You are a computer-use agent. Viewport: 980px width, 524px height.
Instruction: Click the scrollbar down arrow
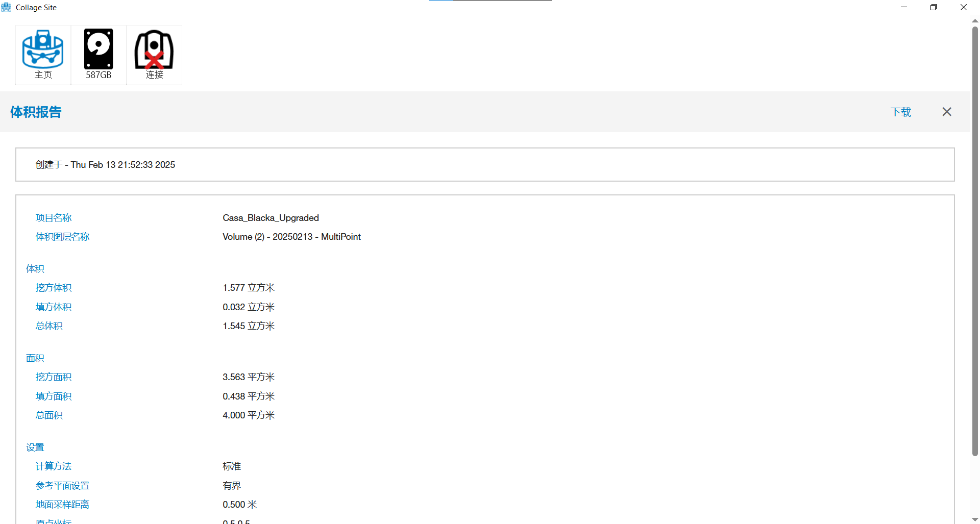click(975, 519)
